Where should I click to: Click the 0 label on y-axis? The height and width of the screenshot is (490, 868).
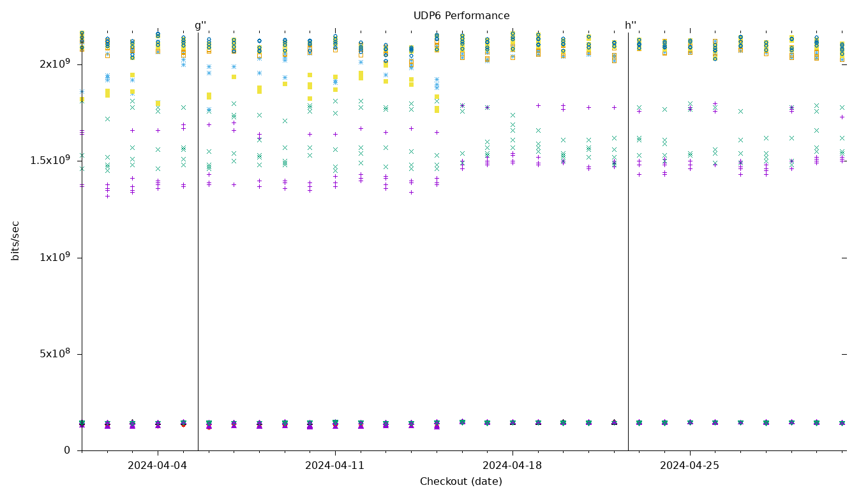pyautogui.click(x=67, y=450)
